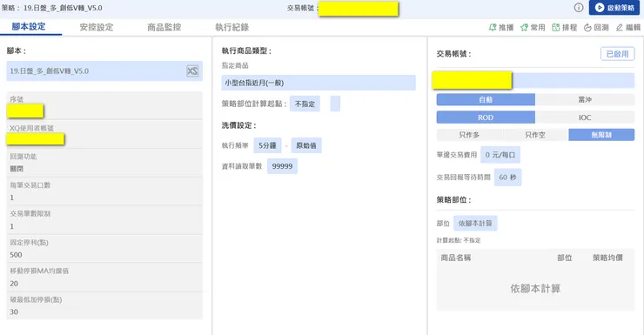Image resolution: width=644 pixels, height=335 pixels.
Task: Click the info circle icon
Action: pos(578,7)
